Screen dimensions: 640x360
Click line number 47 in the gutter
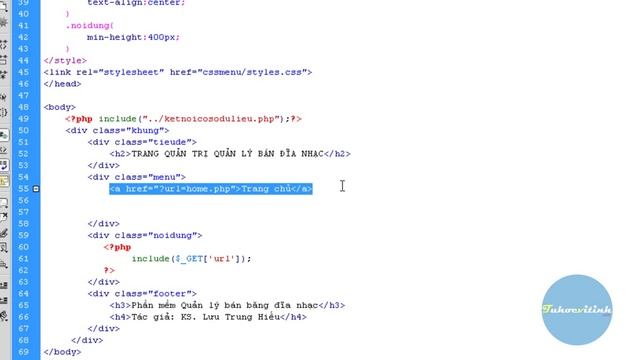pyautogui.click(x=24, y=96)
